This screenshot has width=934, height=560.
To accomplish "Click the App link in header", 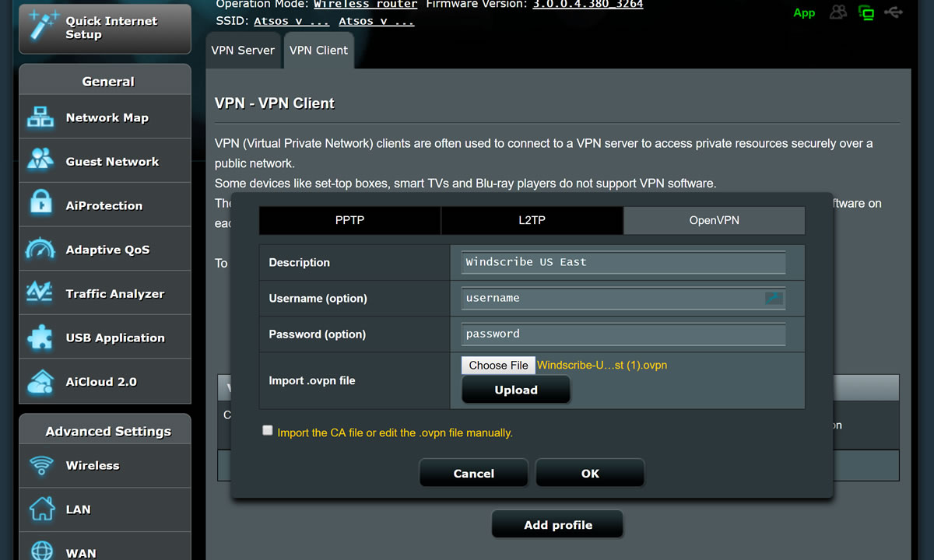I will 804,12.
